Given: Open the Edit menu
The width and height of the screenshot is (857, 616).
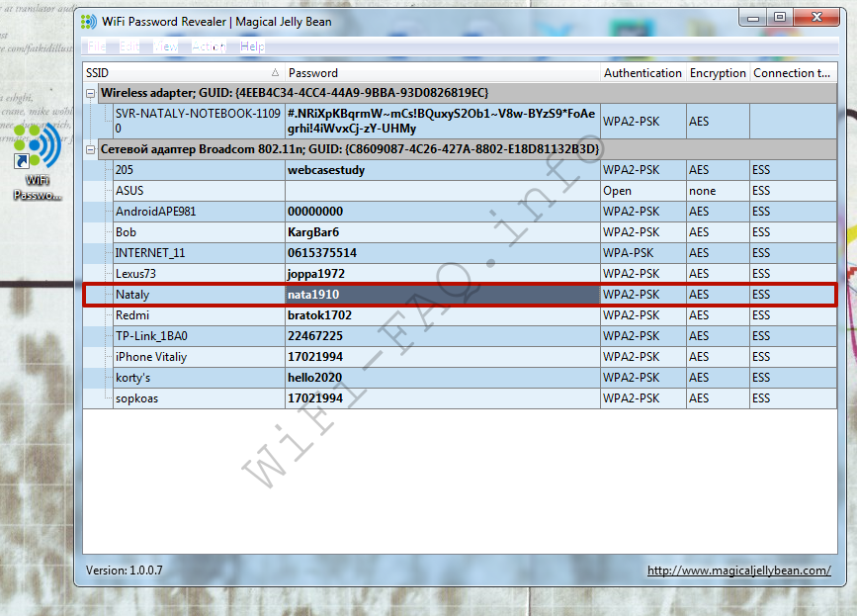Looking at the screenshot, I should point(130,46).
